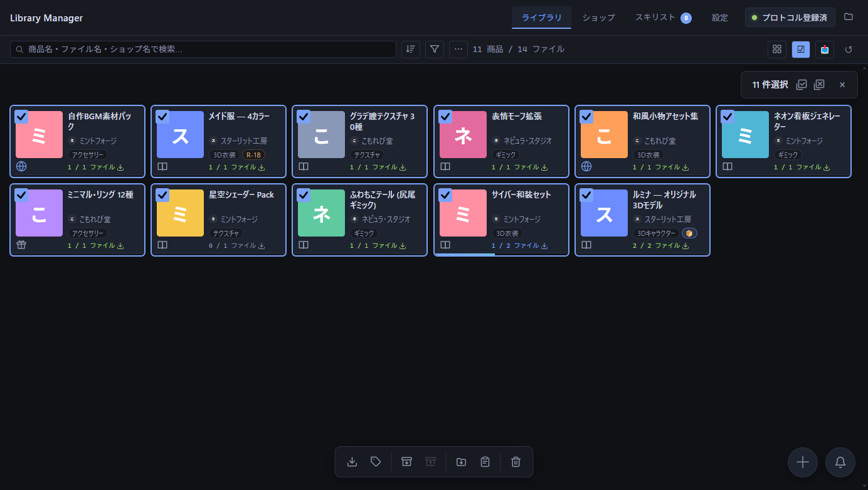Click the 0 / 1 ファイル count on 星空シェーダー Pack
This screenshot has height=490, width=868.
coord(232,246)
